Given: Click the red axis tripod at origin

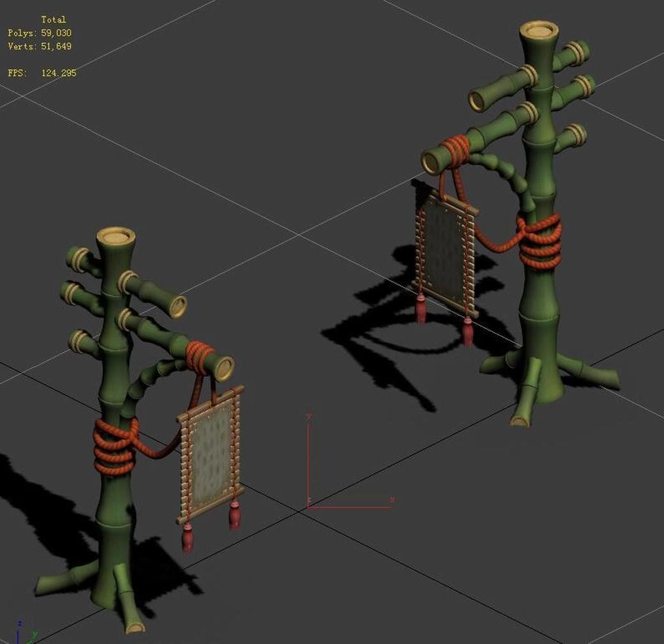Looking at the screenshot, I should coord(351,461).
